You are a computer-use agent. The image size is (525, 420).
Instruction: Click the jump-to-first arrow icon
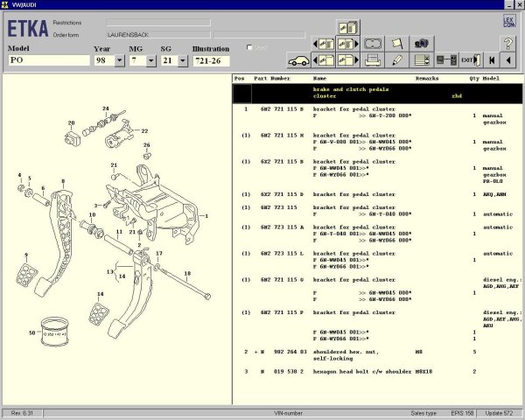[492, 60]
